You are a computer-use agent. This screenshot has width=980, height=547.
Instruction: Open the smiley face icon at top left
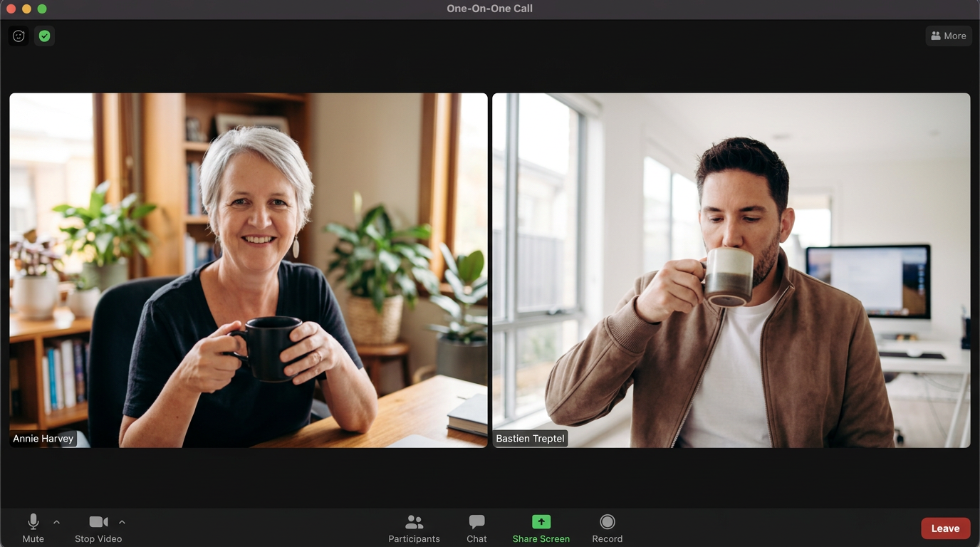[19, 36]
